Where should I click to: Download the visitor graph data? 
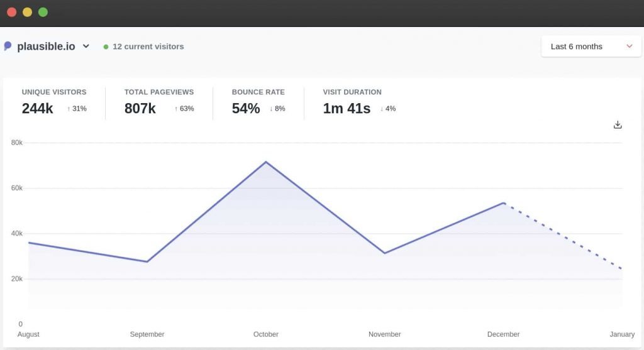click(x=617, y=124)
